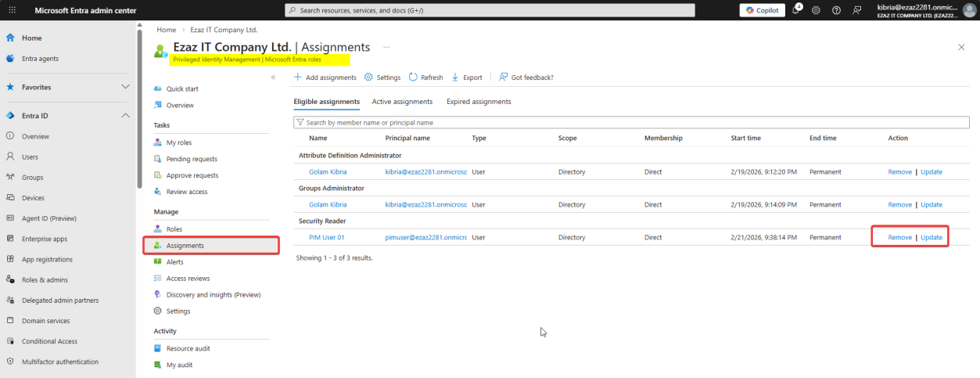Viewport: 980px width, 378px height.
Task: Click Refresh in the toolbar
Action: coord(425,77)
